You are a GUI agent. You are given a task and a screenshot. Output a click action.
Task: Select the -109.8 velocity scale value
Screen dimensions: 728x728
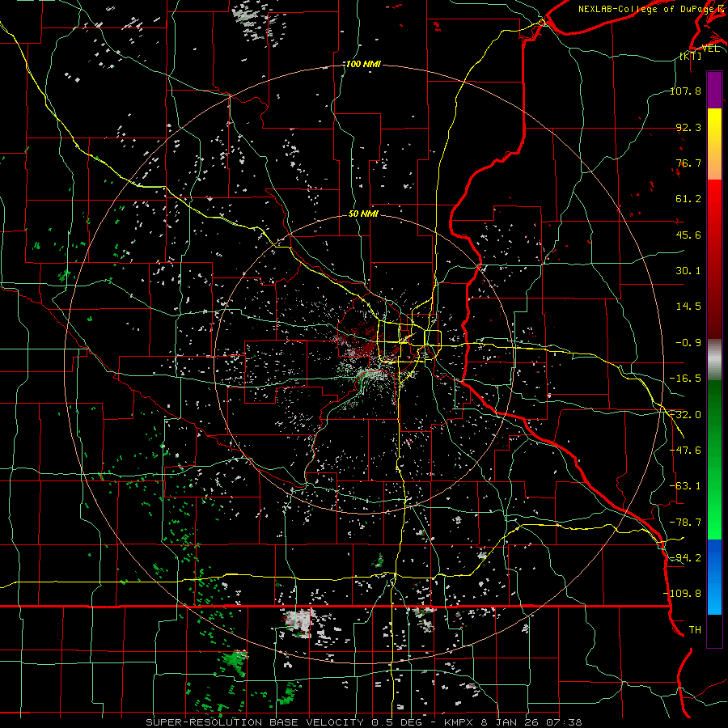coord(683,594)
